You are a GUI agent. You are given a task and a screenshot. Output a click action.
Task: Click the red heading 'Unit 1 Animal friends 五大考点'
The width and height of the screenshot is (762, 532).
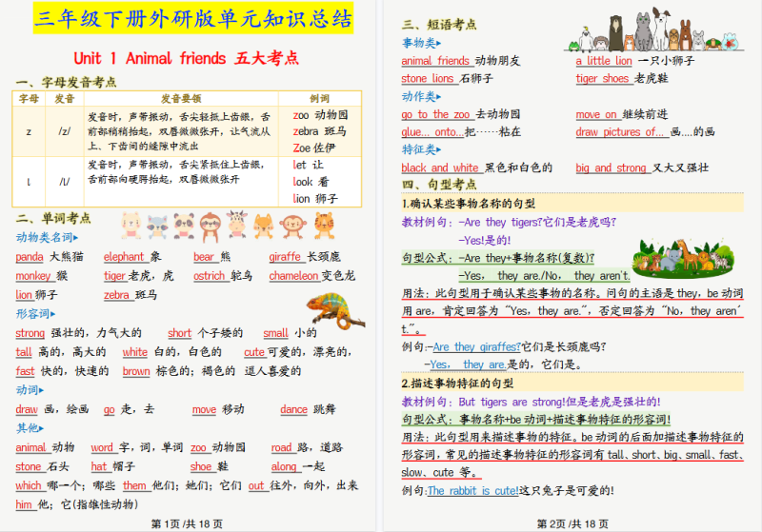tap(186, 58)
